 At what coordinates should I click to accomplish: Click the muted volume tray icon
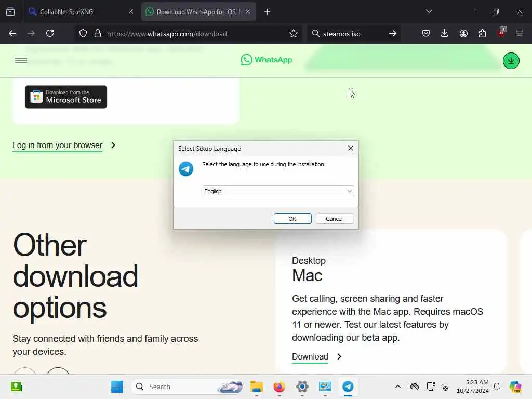444,387
